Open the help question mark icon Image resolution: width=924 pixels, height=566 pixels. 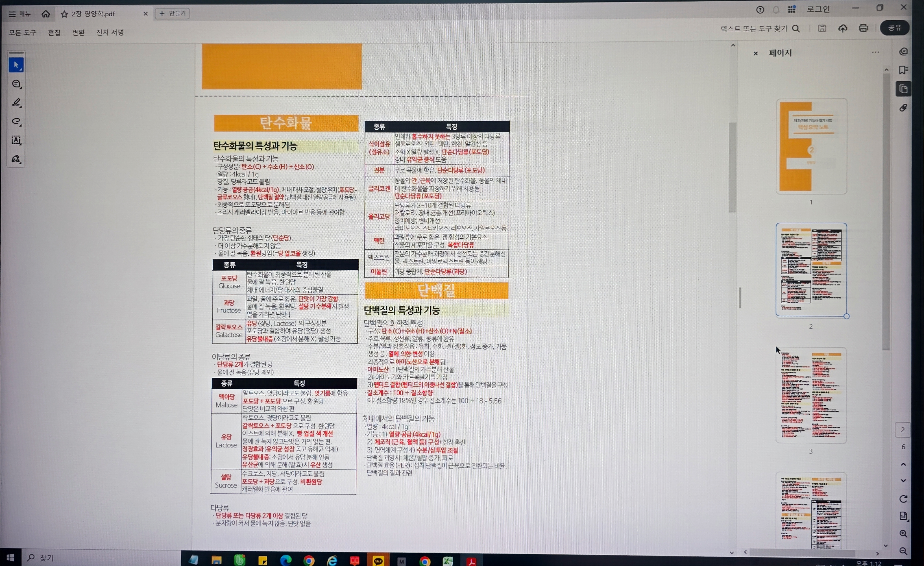click(x=760, y=10)
